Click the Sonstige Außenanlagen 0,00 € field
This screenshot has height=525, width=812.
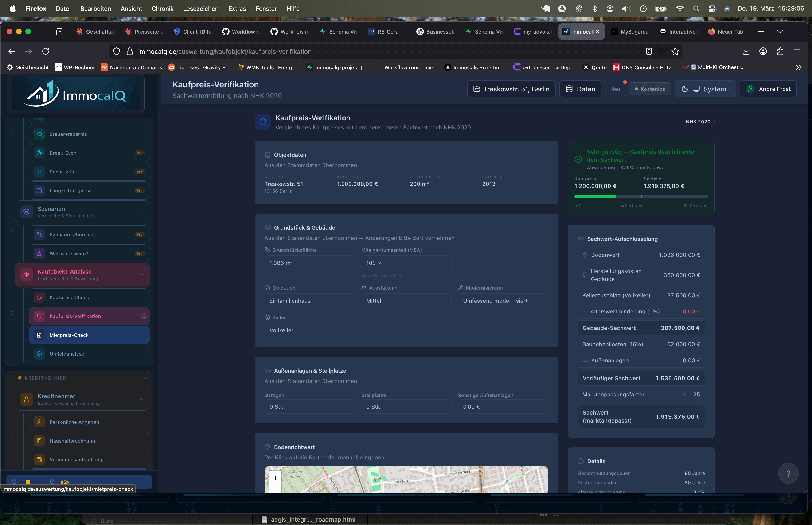coord(503,407)
